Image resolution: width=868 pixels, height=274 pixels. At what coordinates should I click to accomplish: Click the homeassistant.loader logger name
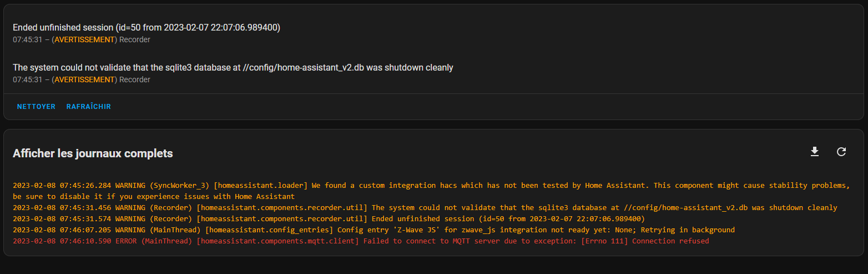tap(260, 185)
